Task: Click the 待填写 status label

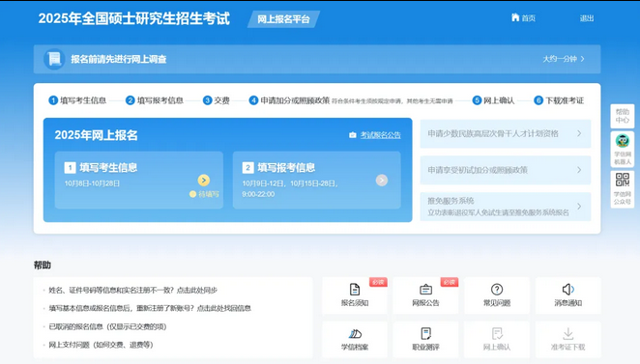Action: tap(204, 194)
